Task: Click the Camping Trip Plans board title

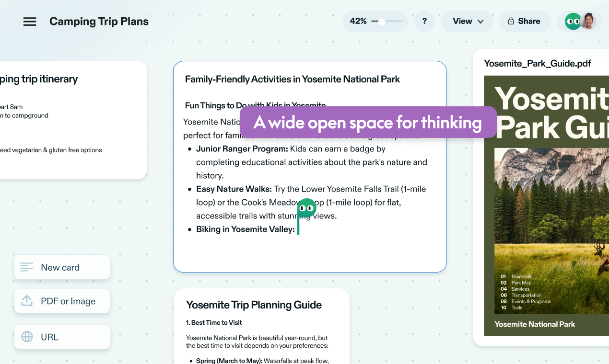Action: [99, 22]
